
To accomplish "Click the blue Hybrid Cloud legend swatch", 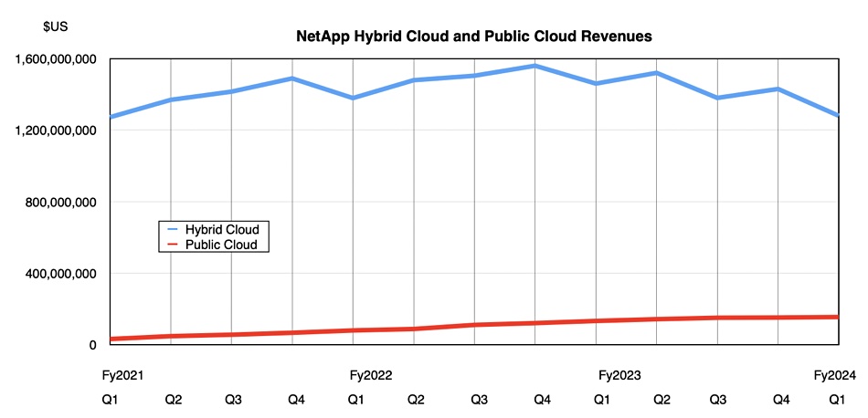I will (172, 229).
